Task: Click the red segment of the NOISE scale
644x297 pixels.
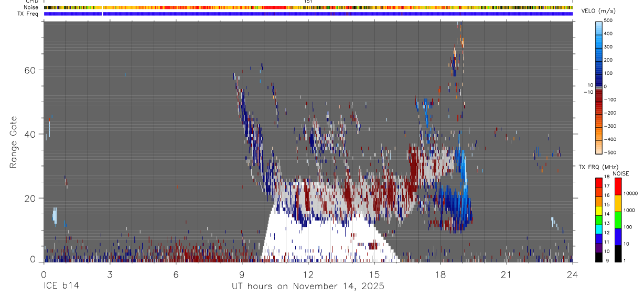Action: (617, 186)
